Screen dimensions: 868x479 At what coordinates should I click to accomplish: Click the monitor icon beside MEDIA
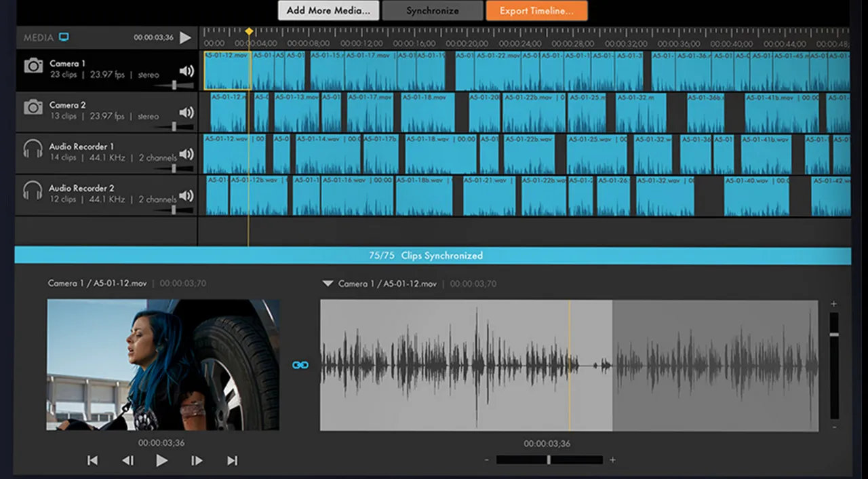[64, 37]
